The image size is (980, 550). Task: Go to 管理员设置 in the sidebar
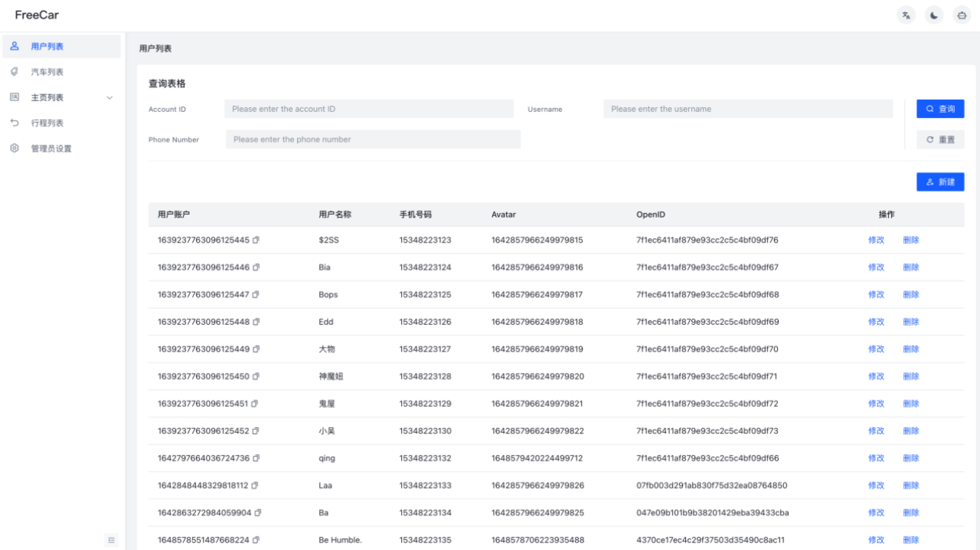[x=51, y=149]
